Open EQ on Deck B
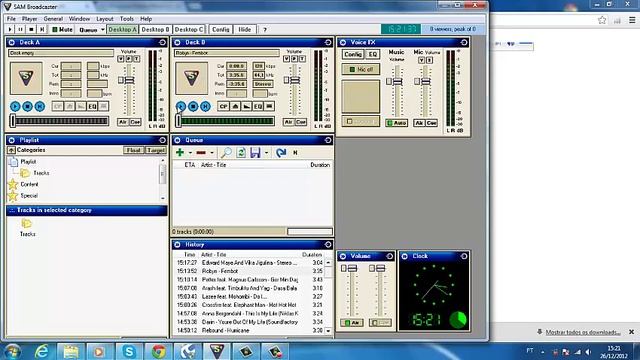Viewport: 640px width, 360px height. 258,107
